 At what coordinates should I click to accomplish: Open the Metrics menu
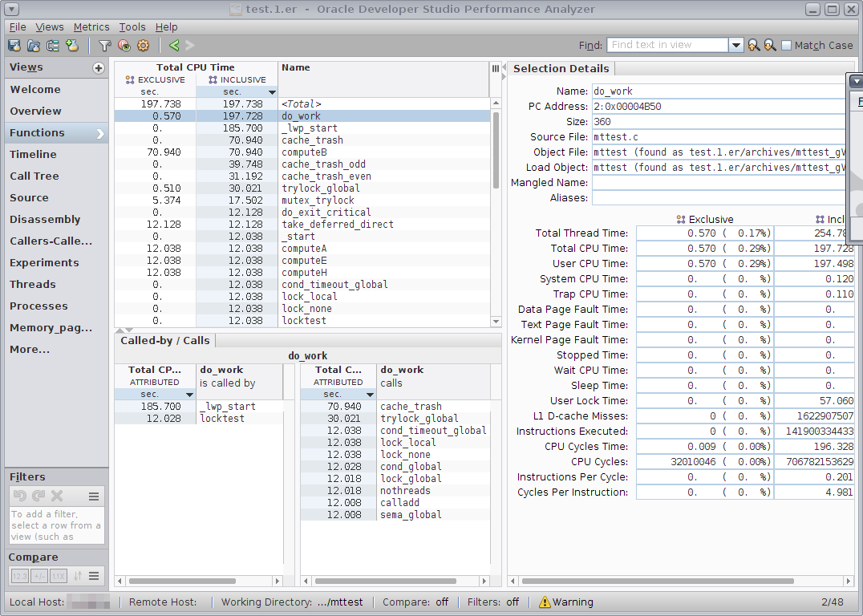point(91,27)
